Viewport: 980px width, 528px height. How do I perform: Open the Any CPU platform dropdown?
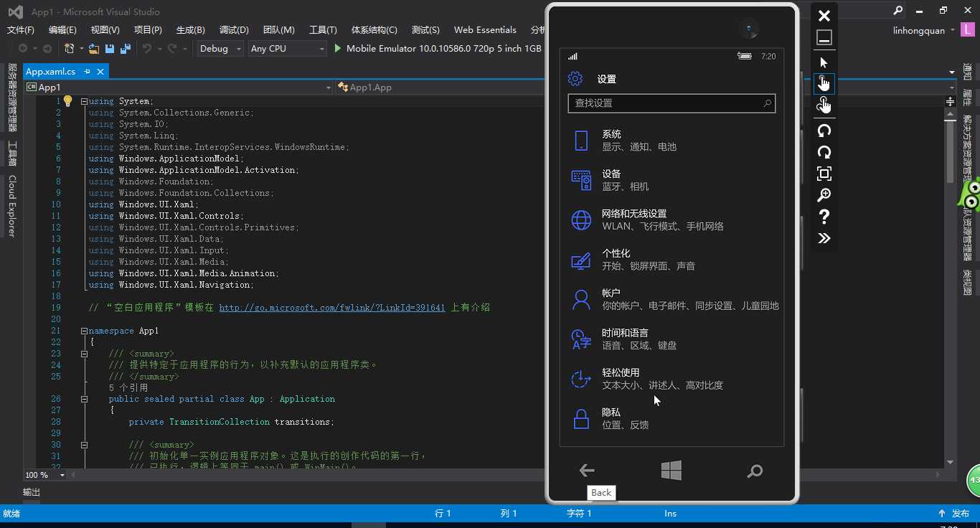(288, 49)
